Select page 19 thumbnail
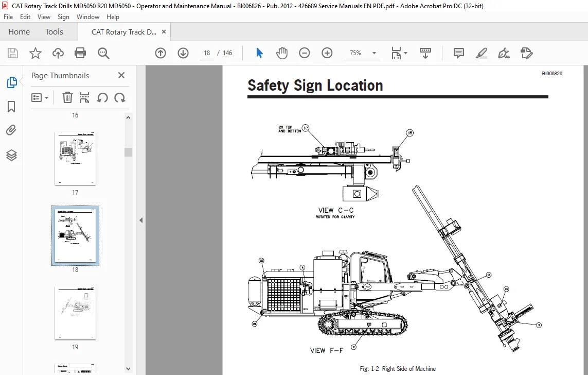 tap(75, 313)
